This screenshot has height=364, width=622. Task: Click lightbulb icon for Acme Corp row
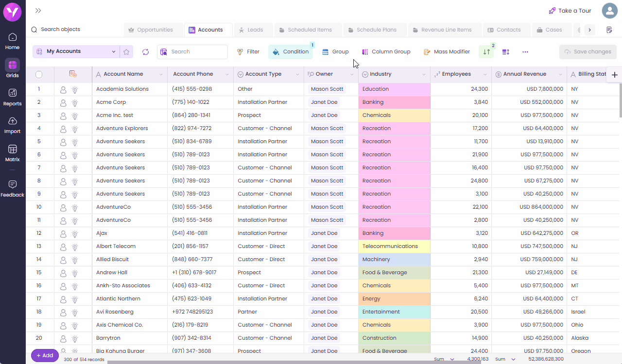coord(75,102)
